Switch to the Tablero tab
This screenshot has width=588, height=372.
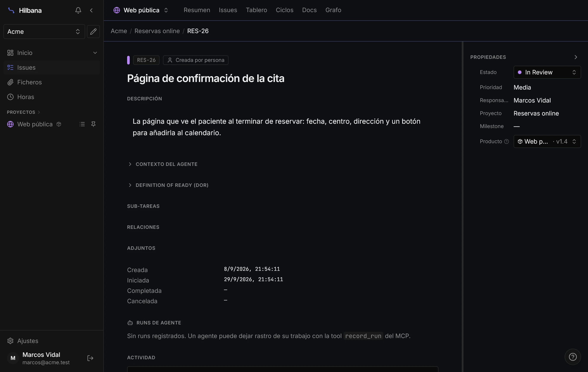(256, 10)
